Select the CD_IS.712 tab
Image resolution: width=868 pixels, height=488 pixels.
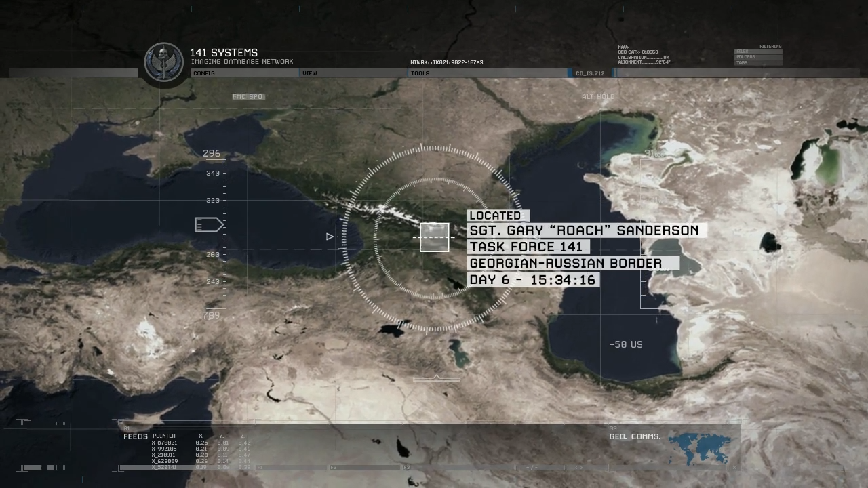pos(590,73)
